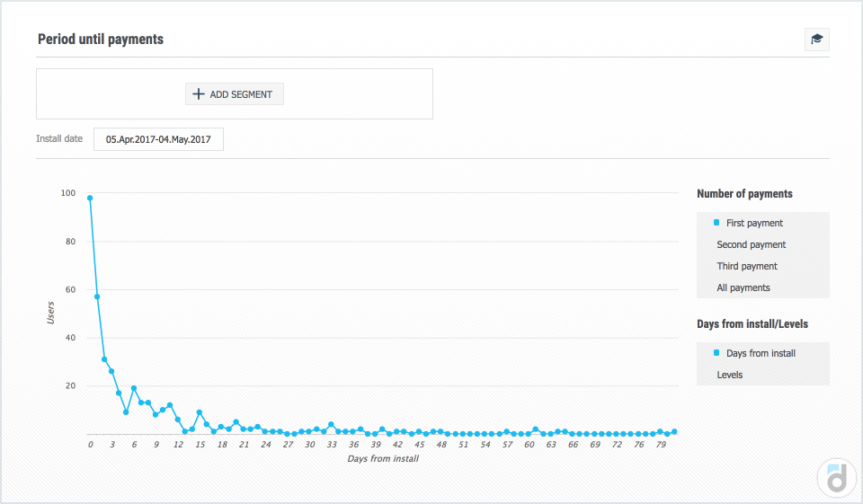The height and width of the screenshot is (504, 863).
Task: Click the Days from install axis title
Action: point(383,459)
